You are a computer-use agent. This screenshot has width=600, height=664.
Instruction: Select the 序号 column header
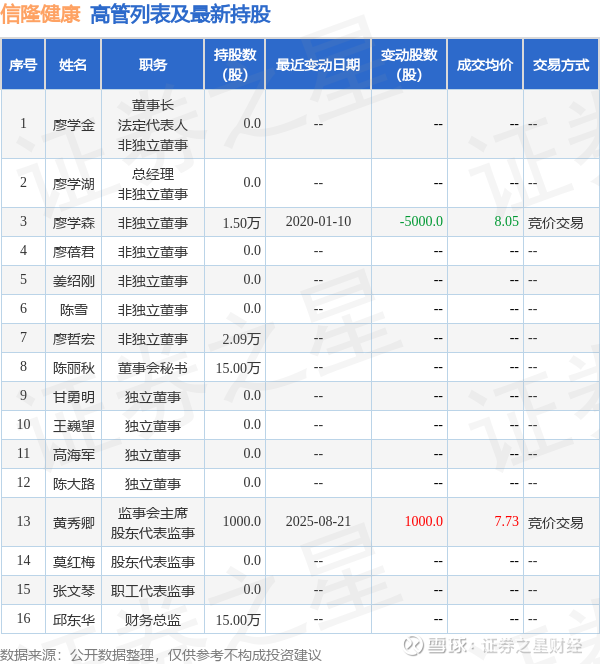pos(23,64)
